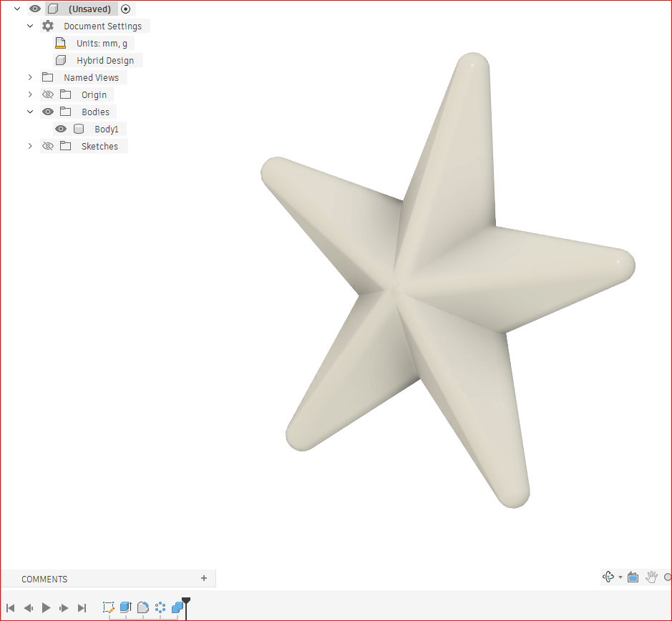Select the Circular Pattern timeline feature
672x621 pixels.
[160, 607]
